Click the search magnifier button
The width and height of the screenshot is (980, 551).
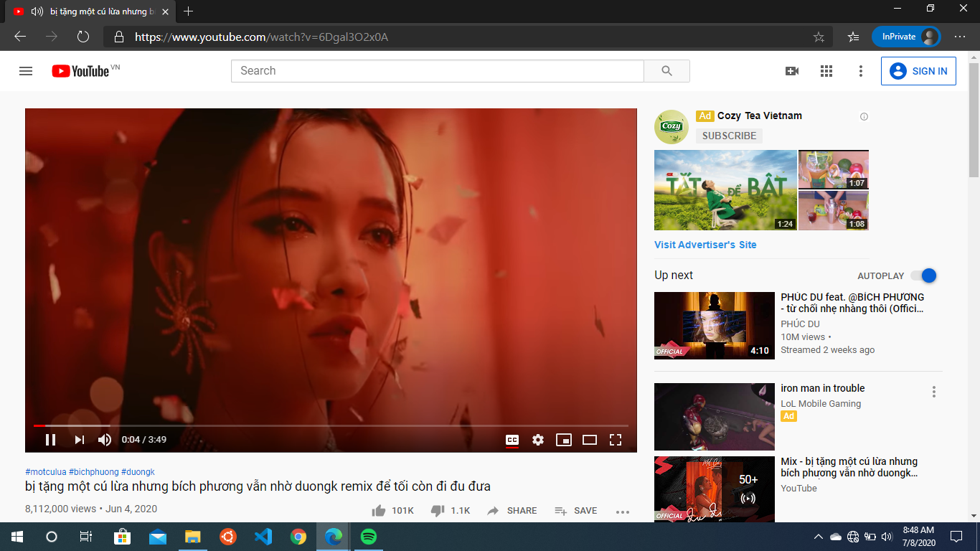click(666, 71)
